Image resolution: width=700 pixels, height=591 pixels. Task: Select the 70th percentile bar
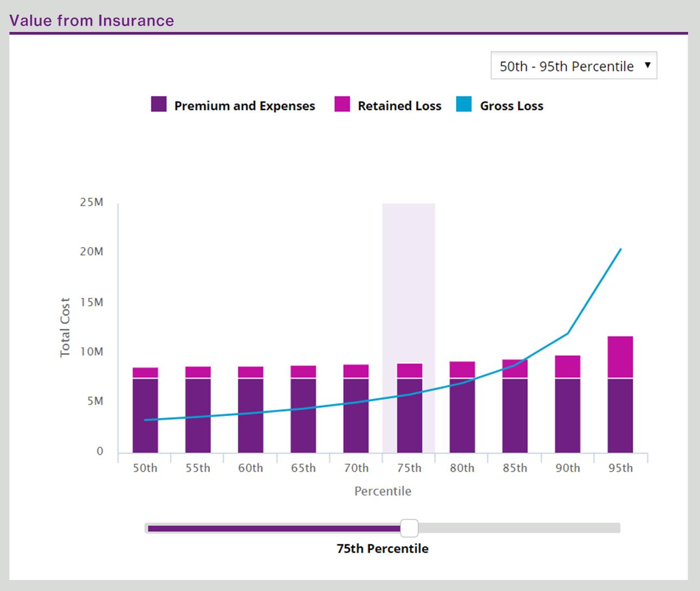[x=356, y=408]
